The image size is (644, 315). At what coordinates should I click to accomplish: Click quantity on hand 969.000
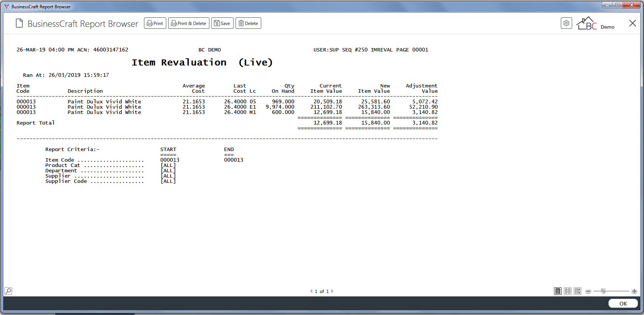click(x=283, y=101)
